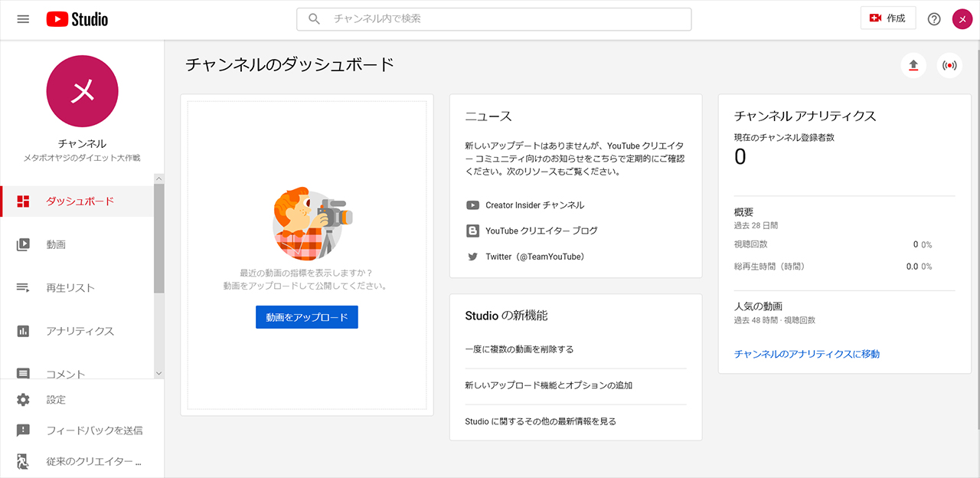Click the feedback exclamation icon
This screenshot has width=980, height=478.
pyautogui.click(x=23, y=431)
